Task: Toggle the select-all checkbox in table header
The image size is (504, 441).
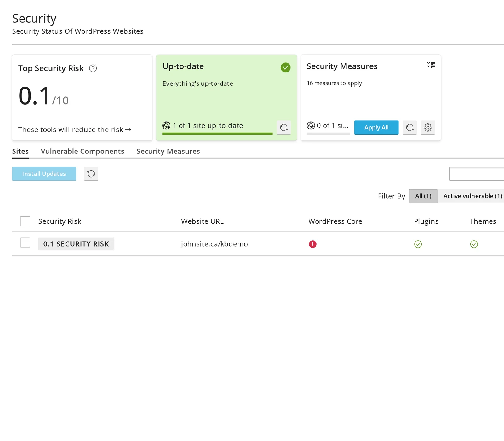Action: pyautogui.click(x=25, y=221)
